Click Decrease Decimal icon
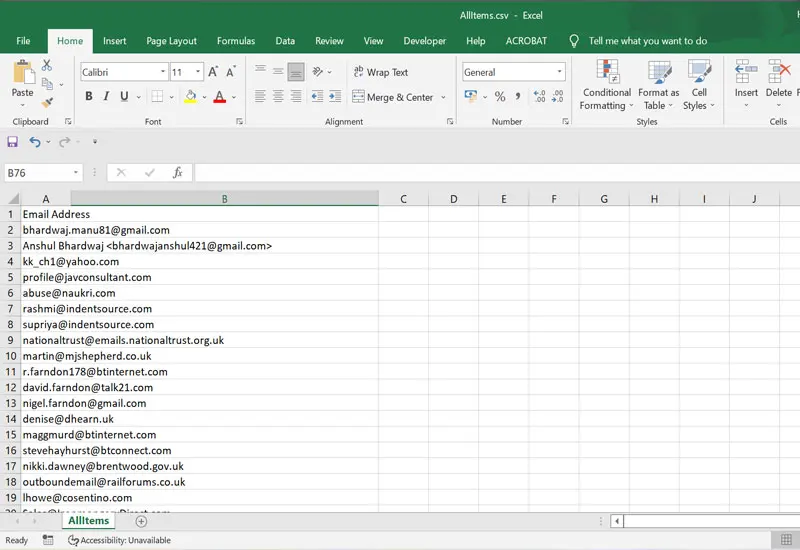 (558, 96)
